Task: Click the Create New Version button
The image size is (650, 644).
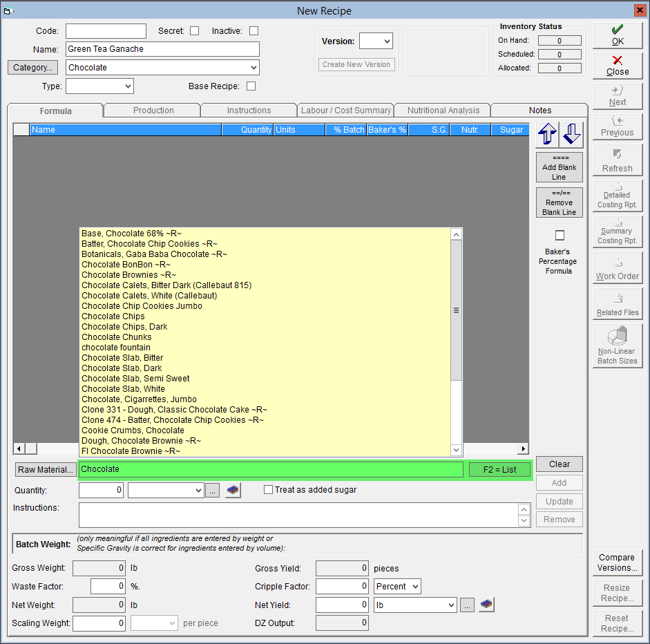Action: click(356, 64)
